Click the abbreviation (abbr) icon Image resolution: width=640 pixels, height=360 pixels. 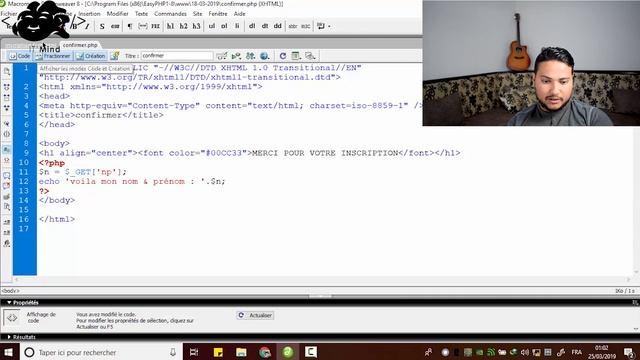(293, 26)
